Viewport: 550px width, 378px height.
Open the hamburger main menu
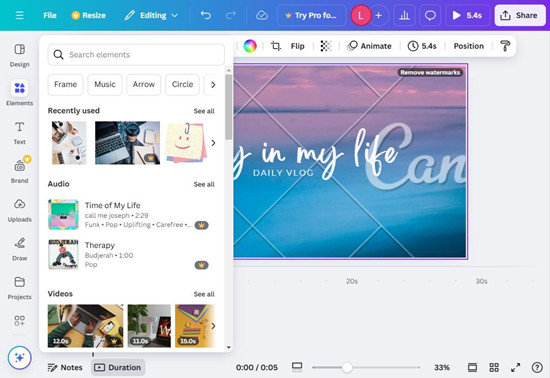(20, 15)
